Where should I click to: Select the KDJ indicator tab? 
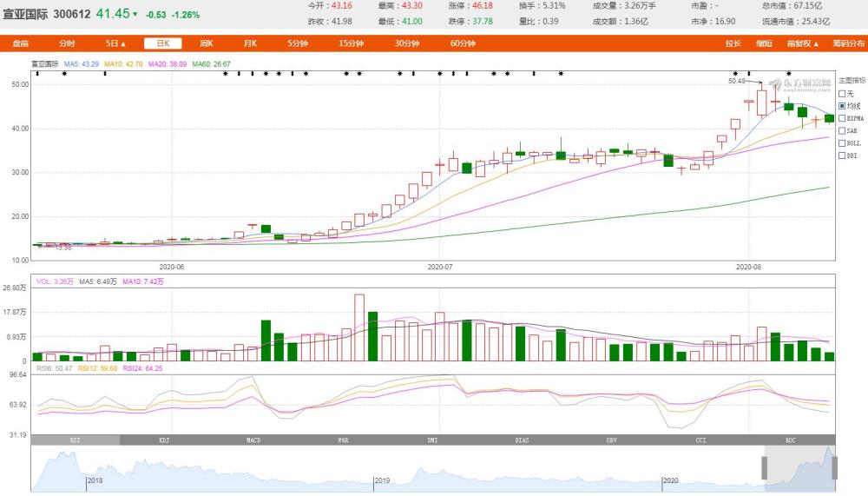coord(164,440)
